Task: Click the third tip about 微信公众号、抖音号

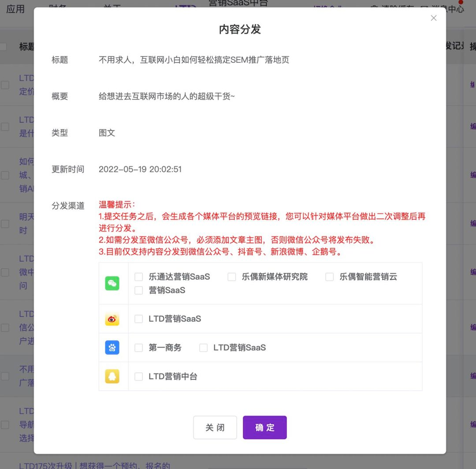Action: tap(220, 252)
